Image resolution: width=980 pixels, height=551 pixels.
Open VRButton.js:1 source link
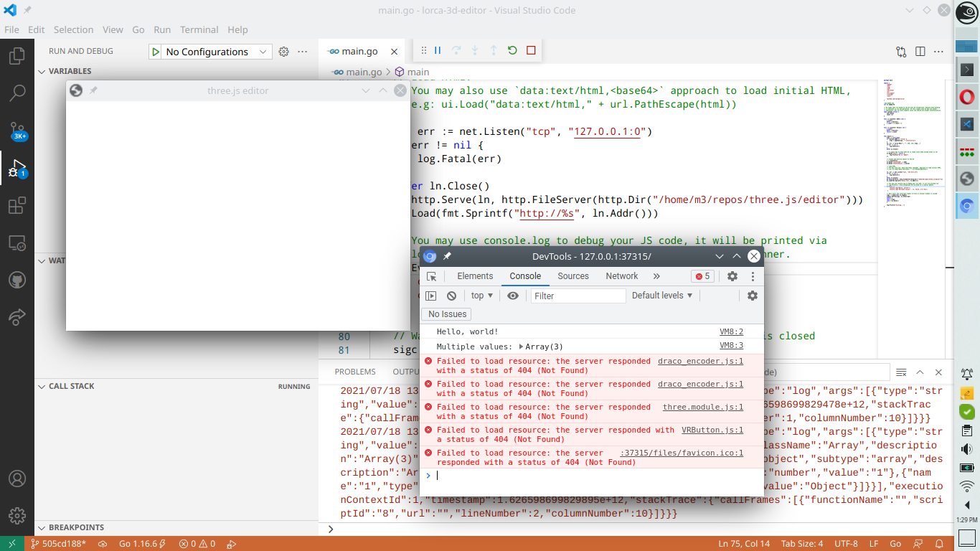coord(712,430)
